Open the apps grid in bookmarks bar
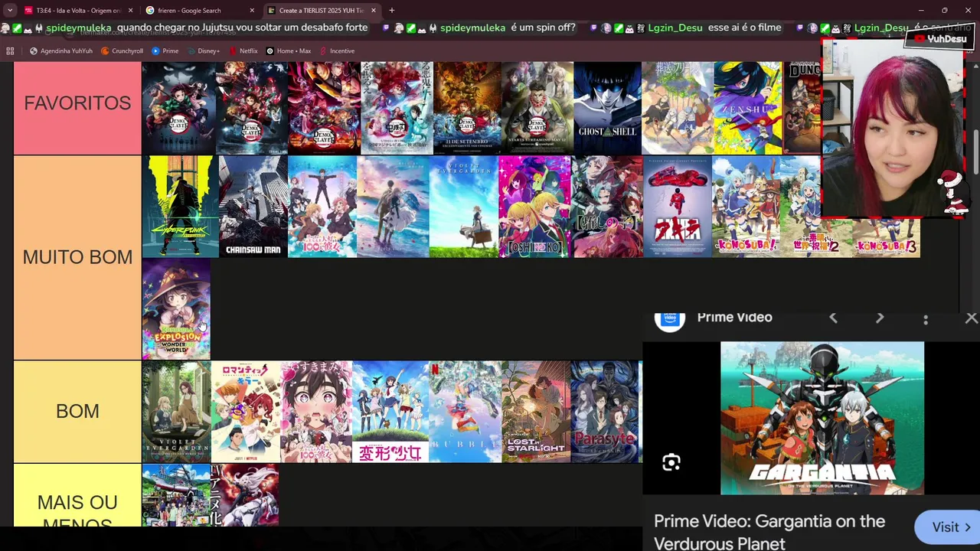 point(10,51)
